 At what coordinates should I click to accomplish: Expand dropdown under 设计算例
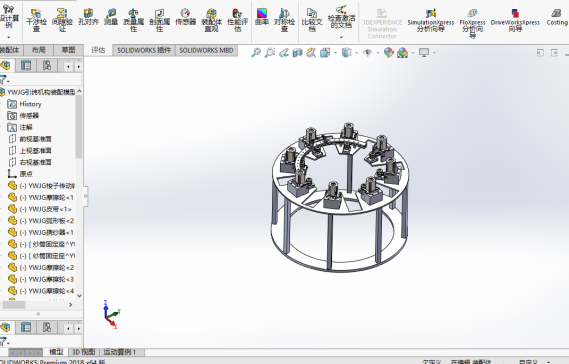point(9,37)
